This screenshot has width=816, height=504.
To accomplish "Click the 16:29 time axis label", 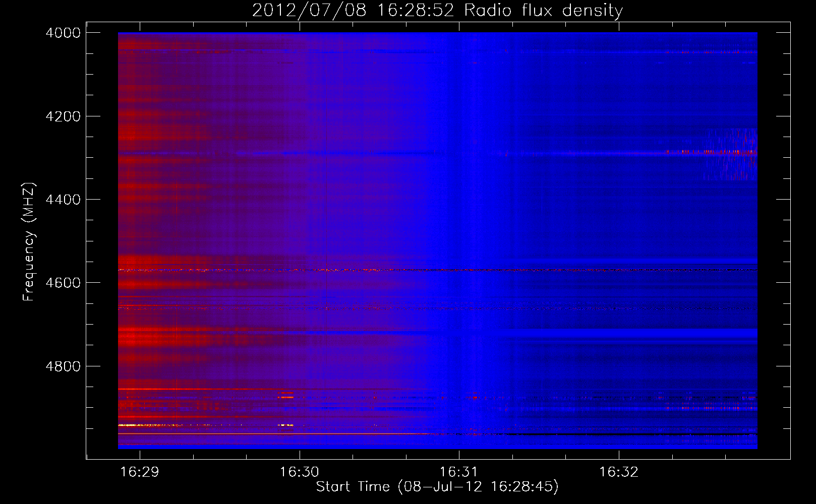I will [140, 472].
